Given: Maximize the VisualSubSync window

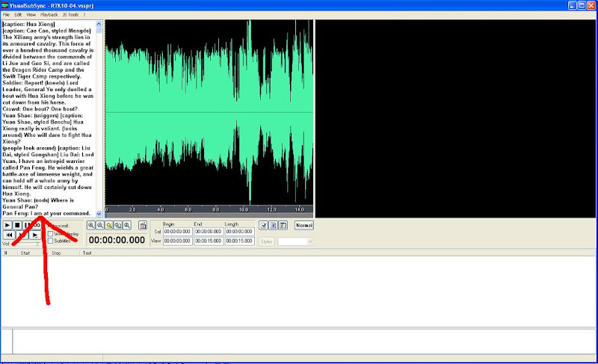Looking at the screenshot, I should point(582,5).
